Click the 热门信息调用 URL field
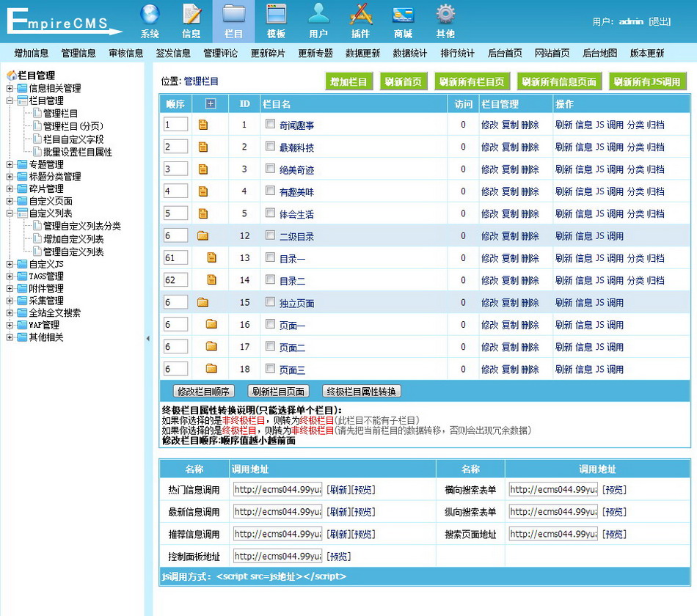 pyautogui.click(x=277, y=490)
